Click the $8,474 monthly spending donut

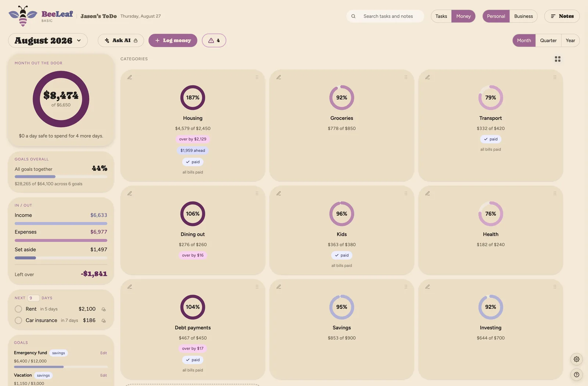click(61, 99)
